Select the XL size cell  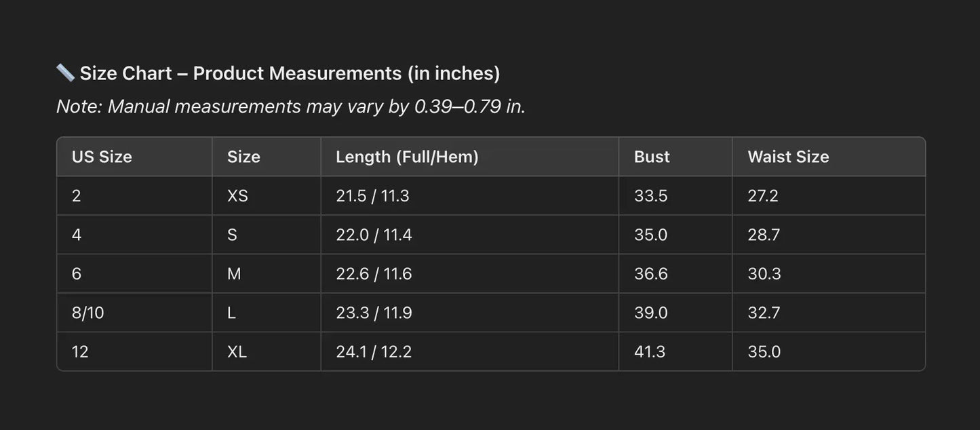point(237,352)
